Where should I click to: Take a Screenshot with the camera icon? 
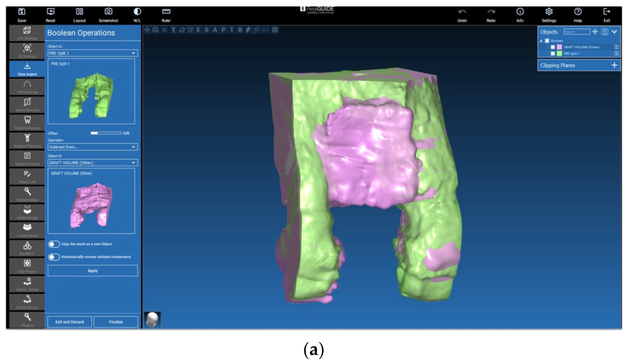(109, 12)
